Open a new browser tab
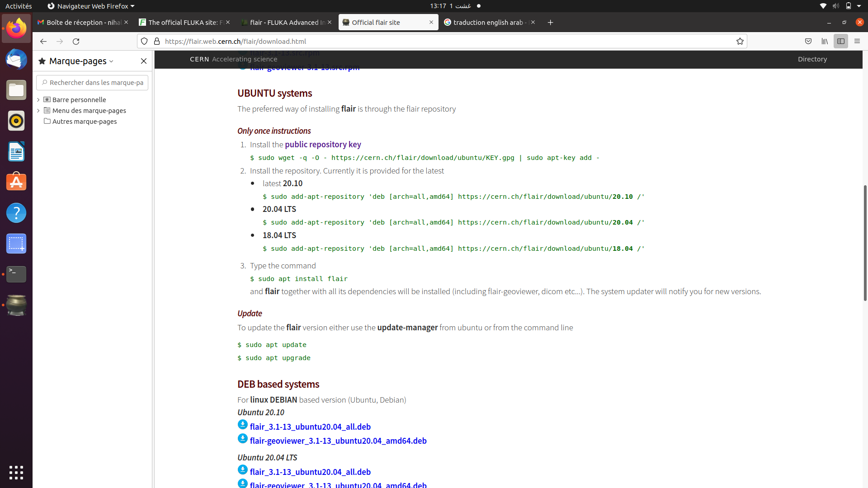This screenshot has height=488, width=868. tap(550, 22)
